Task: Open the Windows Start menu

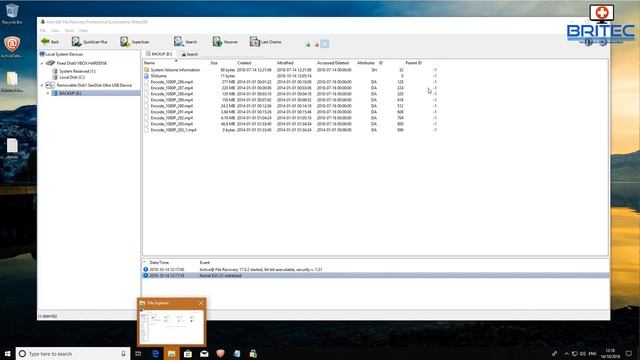Action: tap(7, 353)
